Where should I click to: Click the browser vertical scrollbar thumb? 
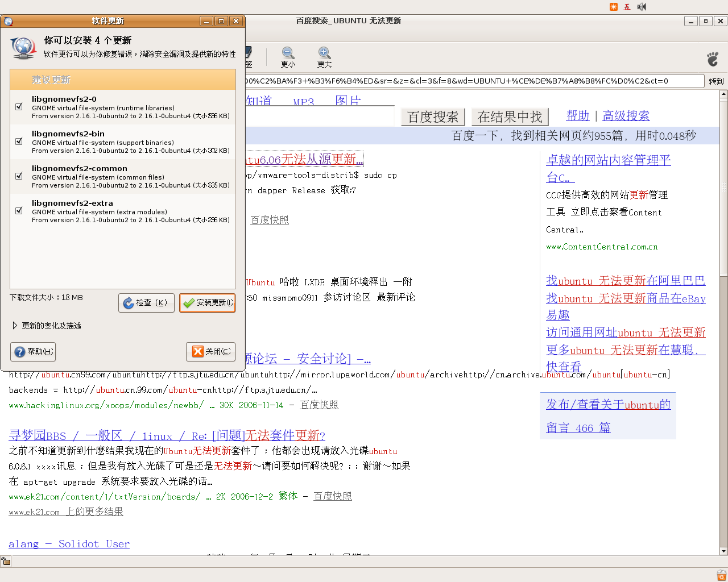tap(723, 187)
